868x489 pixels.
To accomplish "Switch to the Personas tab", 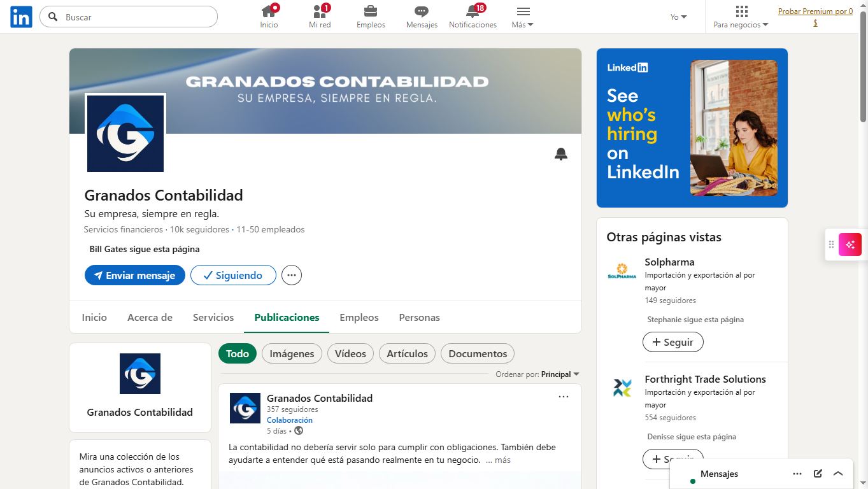I will pyautogui.click(x=420, y=317).
